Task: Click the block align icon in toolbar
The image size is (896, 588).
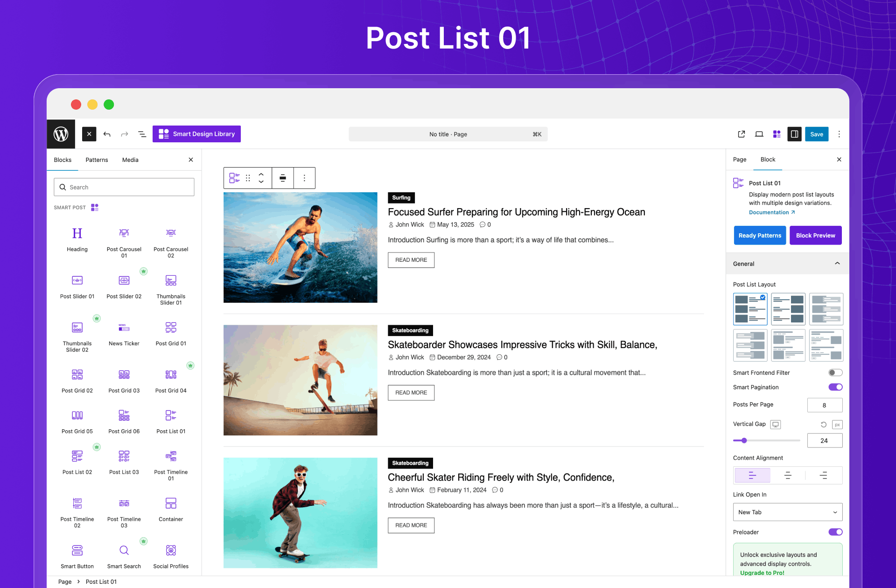Action: [283, 178]
